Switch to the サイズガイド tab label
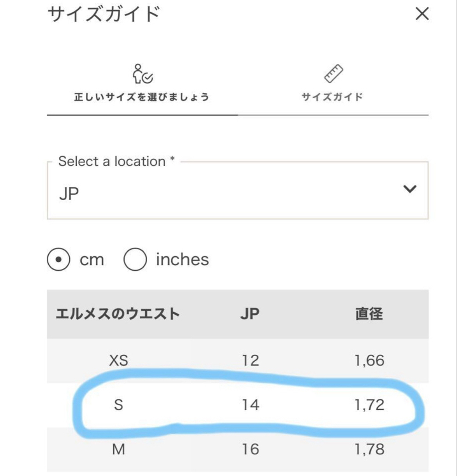 (332, 97)
